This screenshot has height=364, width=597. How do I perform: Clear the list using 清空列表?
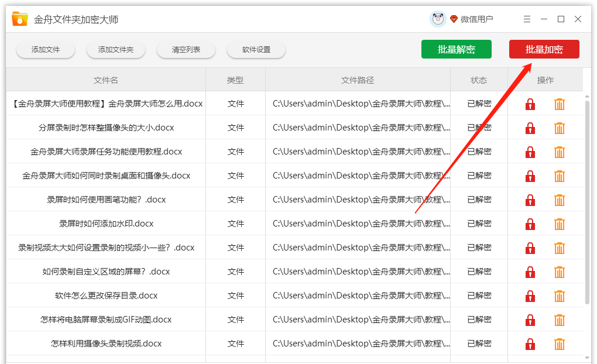click(x=186, y=50)
